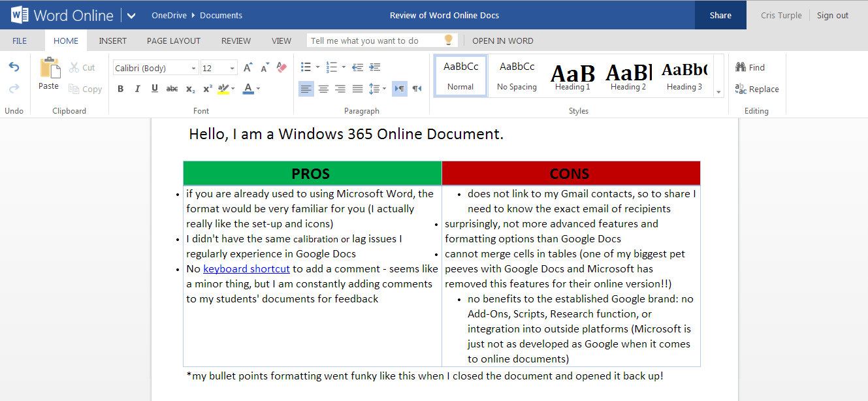Open the font color dropdown arrow

tap(259, 89)
